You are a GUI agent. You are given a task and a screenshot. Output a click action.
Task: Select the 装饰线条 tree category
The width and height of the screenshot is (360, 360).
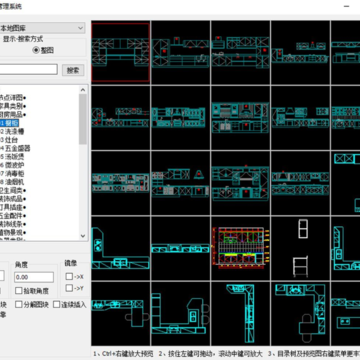(13, 224)
